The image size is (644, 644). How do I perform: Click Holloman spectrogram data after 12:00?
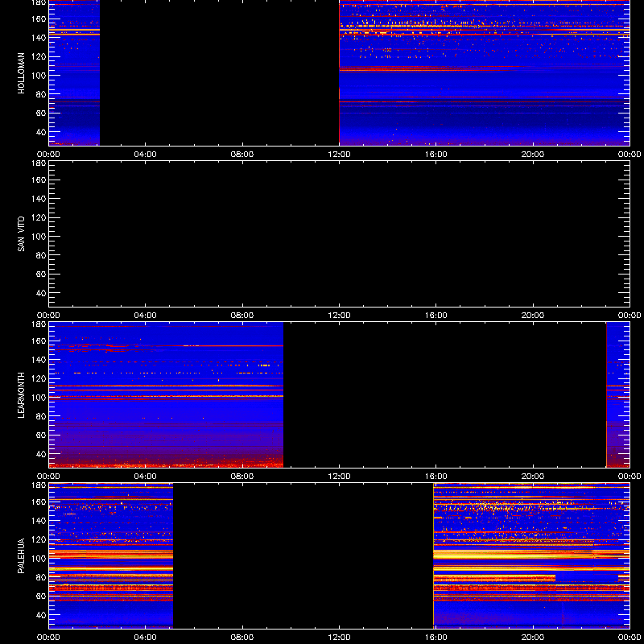click(485, 72)
